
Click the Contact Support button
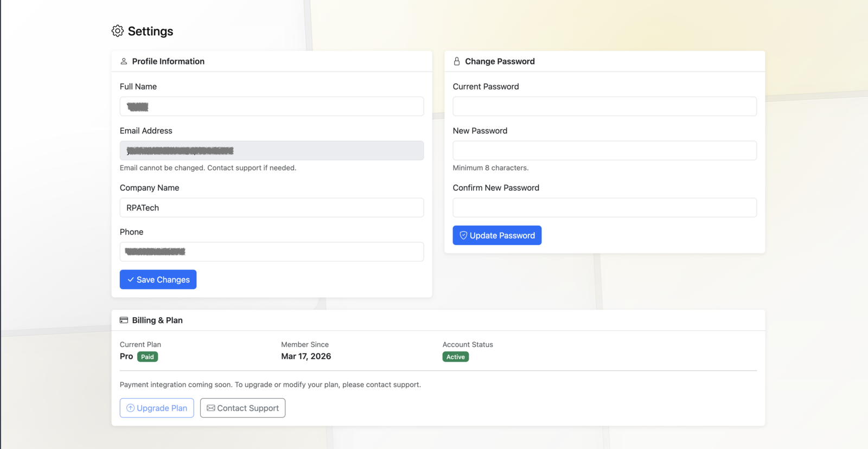(242, 408)
